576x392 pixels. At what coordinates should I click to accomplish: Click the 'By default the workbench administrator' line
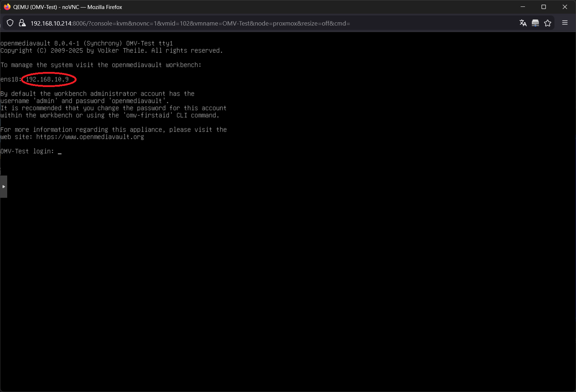tap(97, 94)
